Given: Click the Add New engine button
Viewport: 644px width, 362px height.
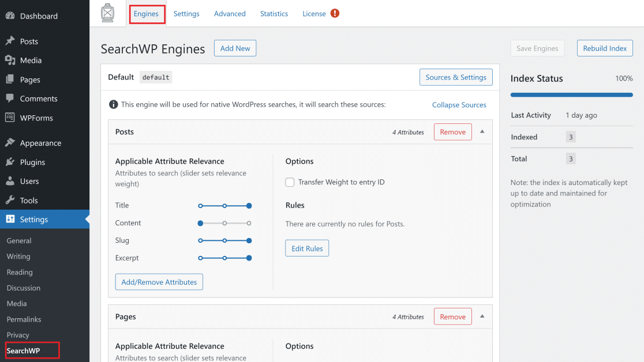Looking at the screenshot, I should [235, 48].
